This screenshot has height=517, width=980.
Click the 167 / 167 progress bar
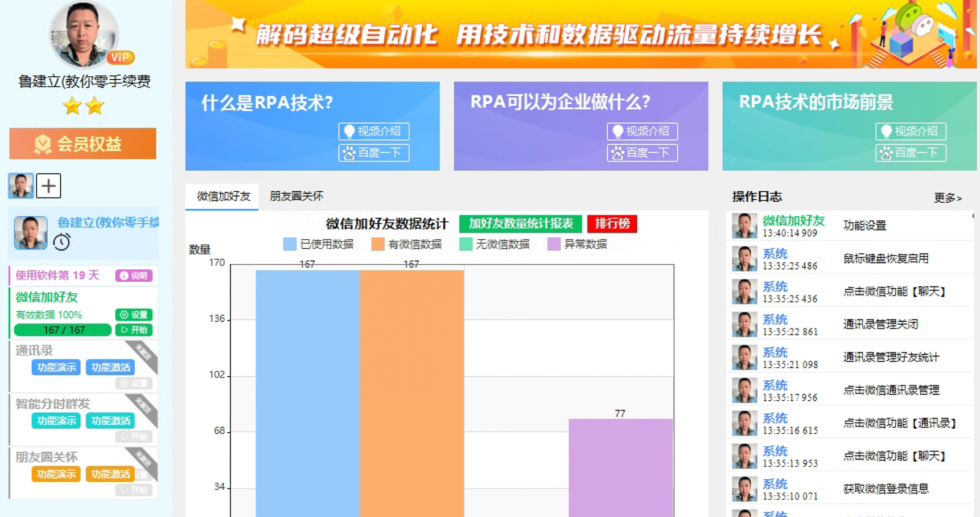pyautogui.click(x=63, y=330)
